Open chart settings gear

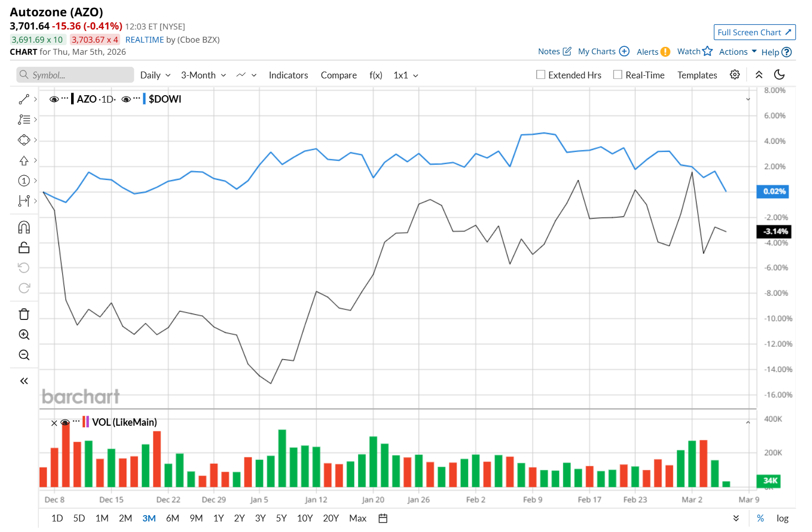(x=735, y=75)
